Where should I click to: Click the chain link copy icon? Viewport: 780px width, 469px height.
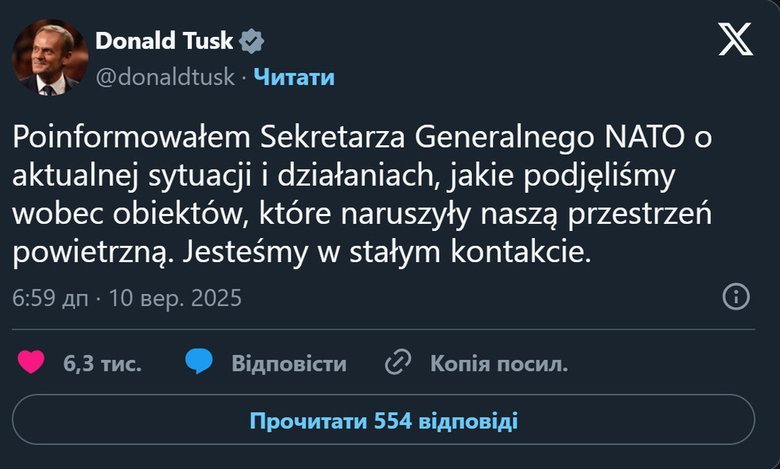[398, 362]
